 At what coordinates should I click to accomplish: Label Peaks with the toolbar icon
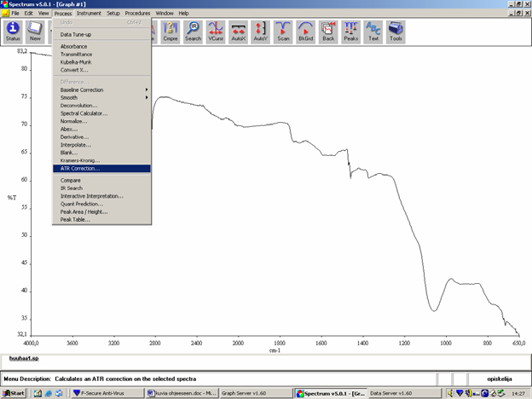(x=350, y=32)
